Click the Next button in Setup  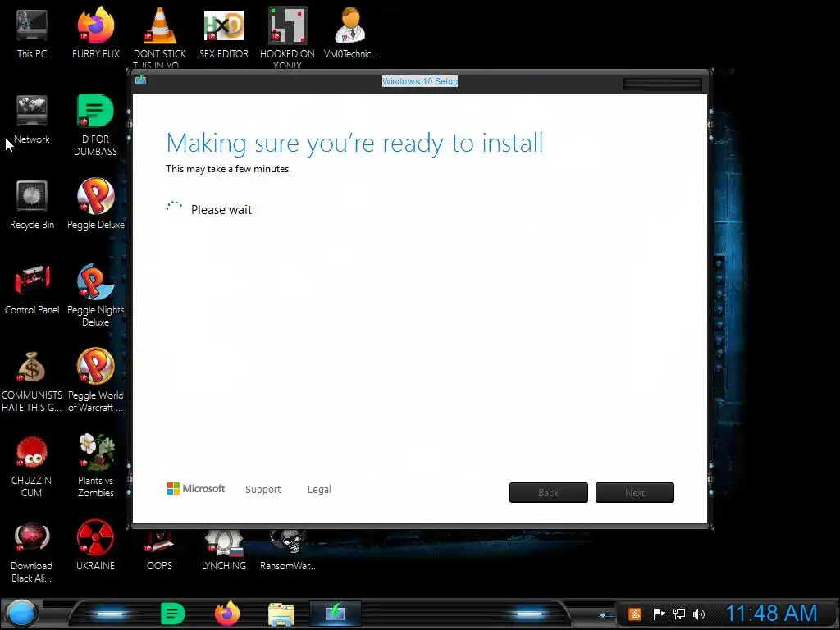[635, 492]
